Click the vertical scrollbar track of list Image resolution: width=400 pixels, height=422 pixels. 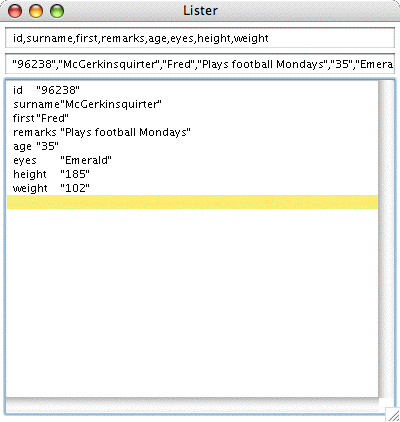pos(386,239)
